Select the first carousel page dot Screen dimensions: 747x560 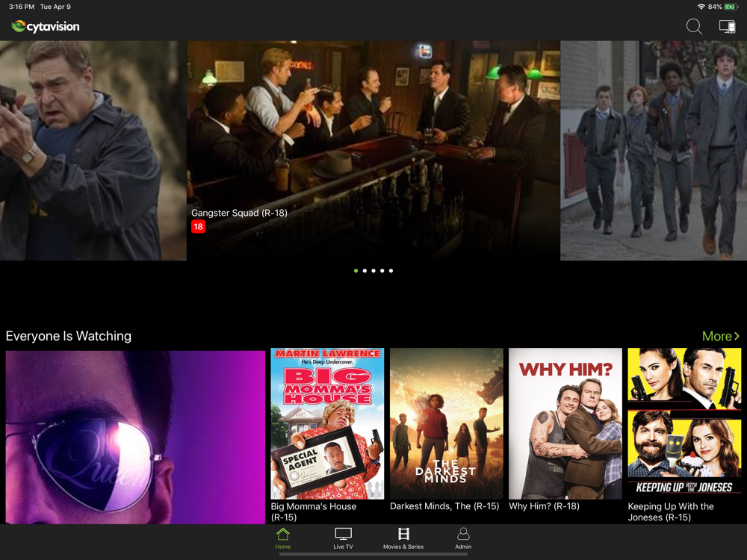[x=356, y=270]
